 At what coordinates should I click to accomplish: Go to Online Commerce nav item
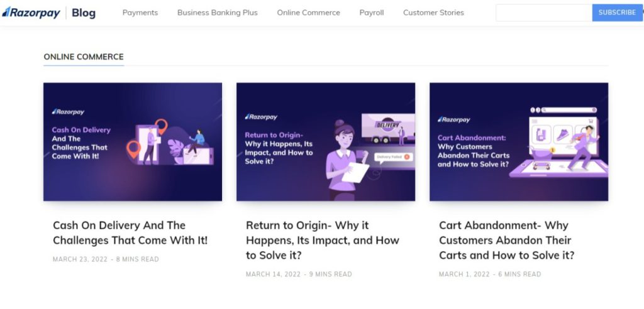pos(308,13)
